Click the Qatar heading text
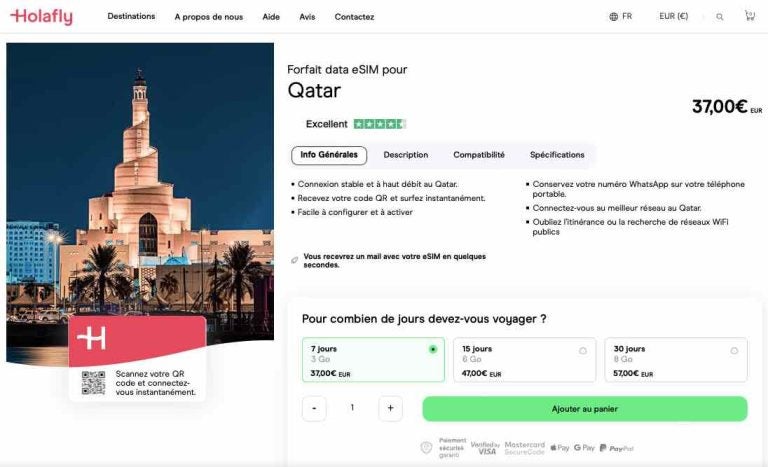The width and height of the screenshot is (768, 467). coord(314,91)
